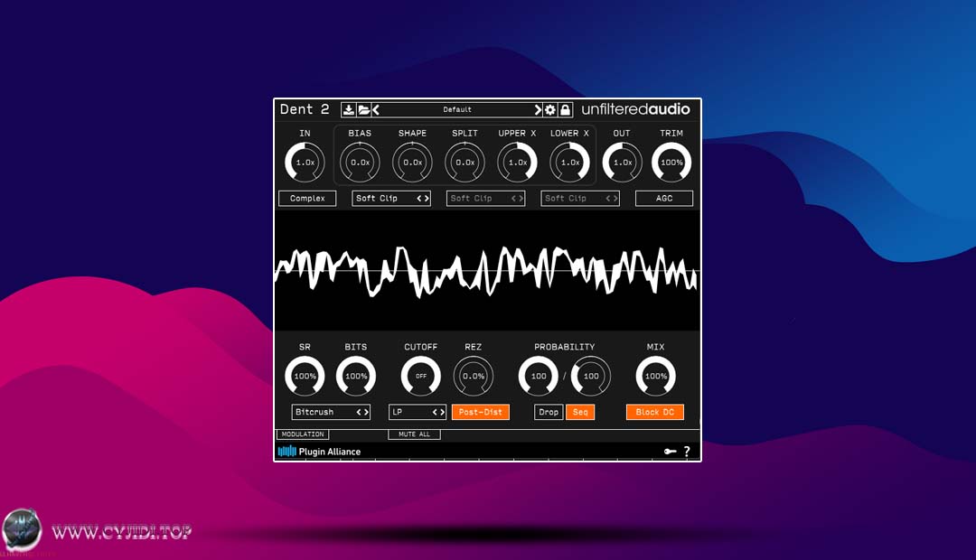Click the Plugin Alliance logo

tap(319, 452)
